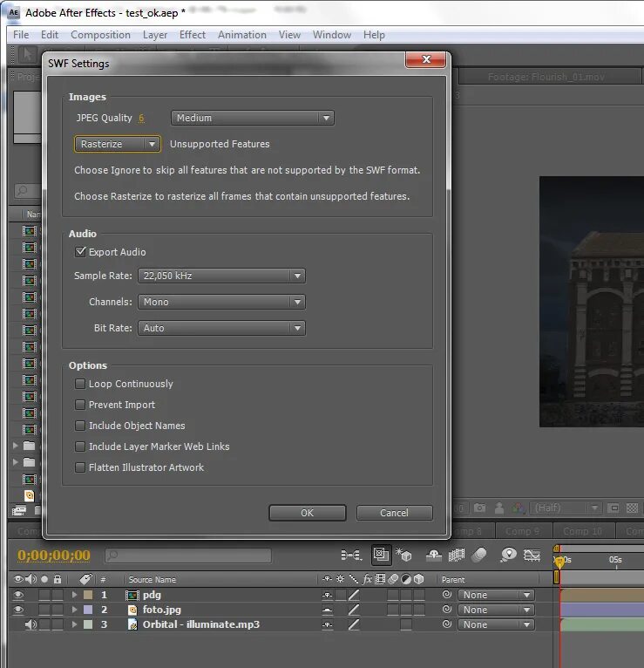Toggle Hide Shy Layers switch in timeline
Image resolution: width=644 pixels, height=668 pixels.
pos(433,556)
